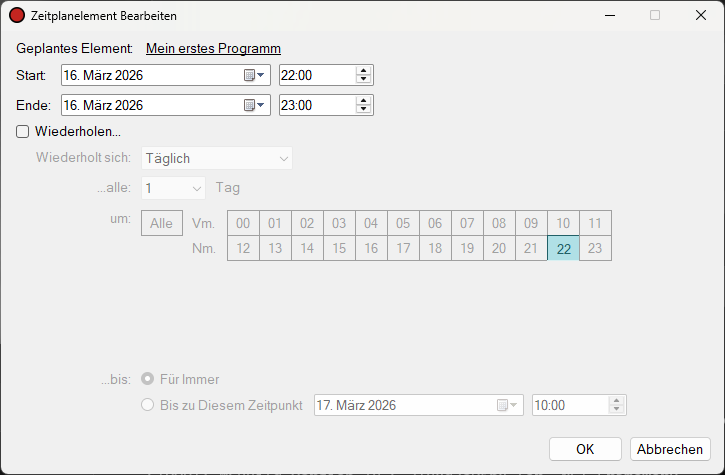Minimize the Zeitplanelement Bearbeiten window
Image resolution: width=725 pixels, height=475 pixels.
click(610, 15)
